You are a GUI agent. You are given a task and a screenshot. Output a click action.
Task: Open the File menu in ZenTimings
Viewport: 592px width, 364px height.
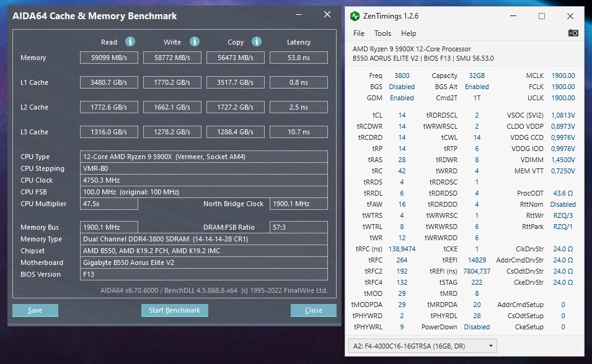point(359,33)
